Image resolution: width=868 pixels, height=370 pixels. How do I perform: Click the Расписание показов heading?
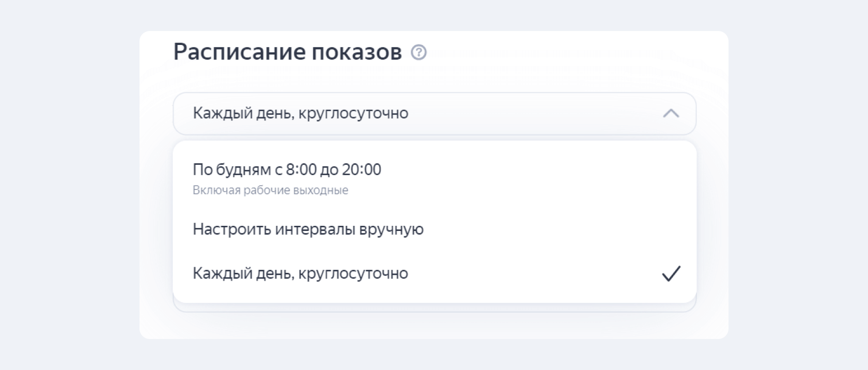pos(287,52)
